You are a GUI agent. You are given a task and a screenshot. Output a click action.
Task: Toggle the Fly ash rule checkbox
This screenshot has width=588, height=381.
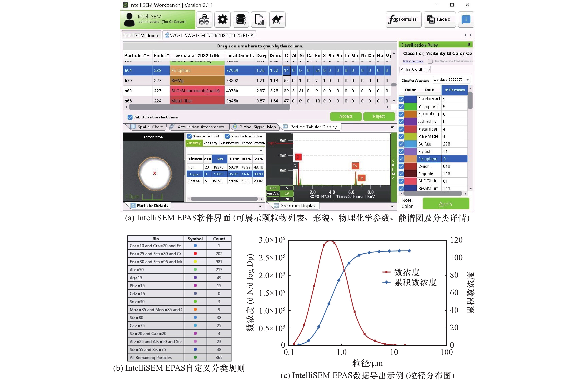click(401, 151)
